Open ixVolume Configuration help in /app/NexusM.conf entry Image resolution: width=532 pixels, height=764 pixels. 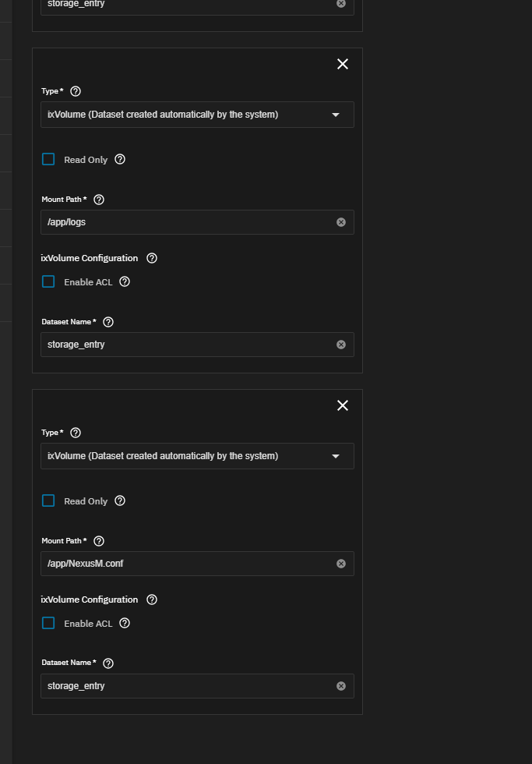[152, 600]
